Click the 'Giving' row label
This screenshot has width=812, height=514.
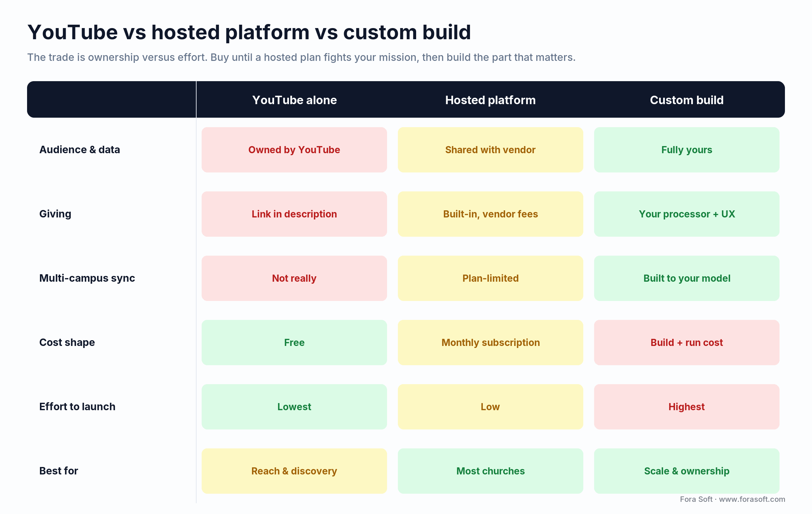click(55, 214)
